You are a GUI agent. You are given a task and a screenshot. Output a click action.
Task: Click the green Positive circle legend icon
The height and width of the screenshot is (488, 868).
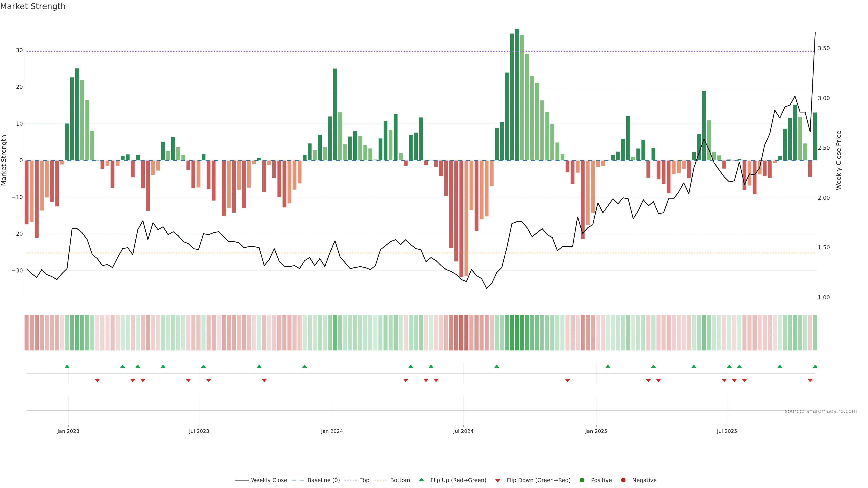coord(582,480)
